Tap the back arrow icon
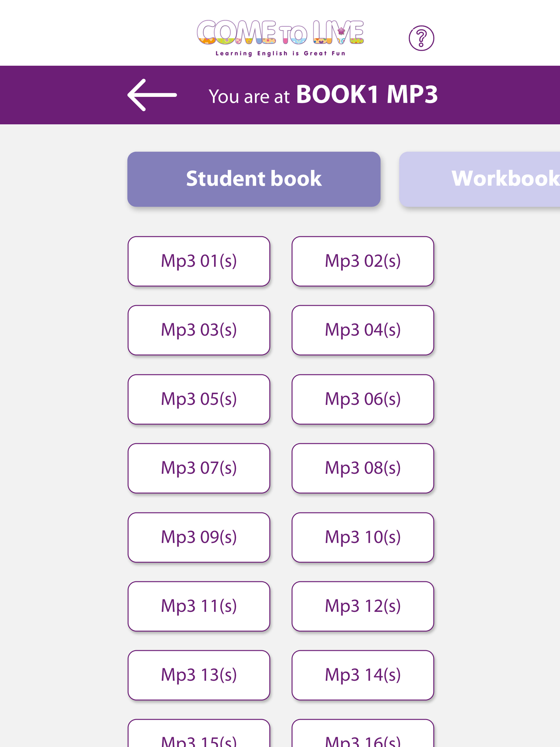560x747 pixels. click(152, 95)
